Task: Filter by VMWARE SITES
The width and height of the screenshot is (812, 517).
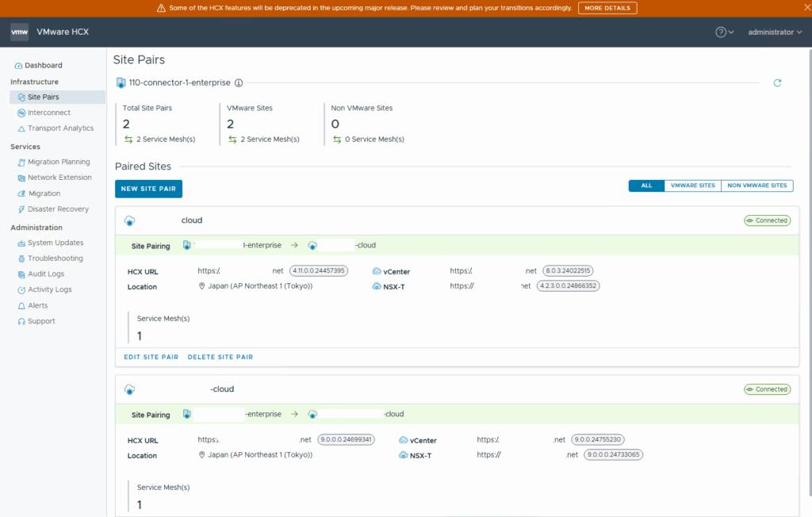Action: coord(692,186)
